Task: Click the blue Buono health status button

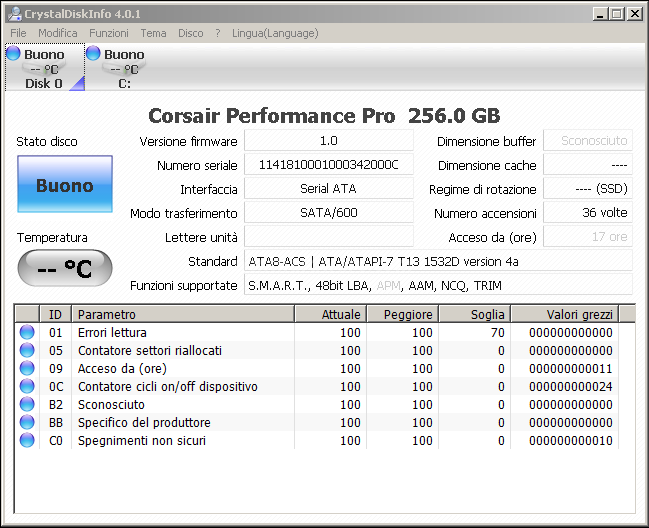Action: (x=65, y=184)
